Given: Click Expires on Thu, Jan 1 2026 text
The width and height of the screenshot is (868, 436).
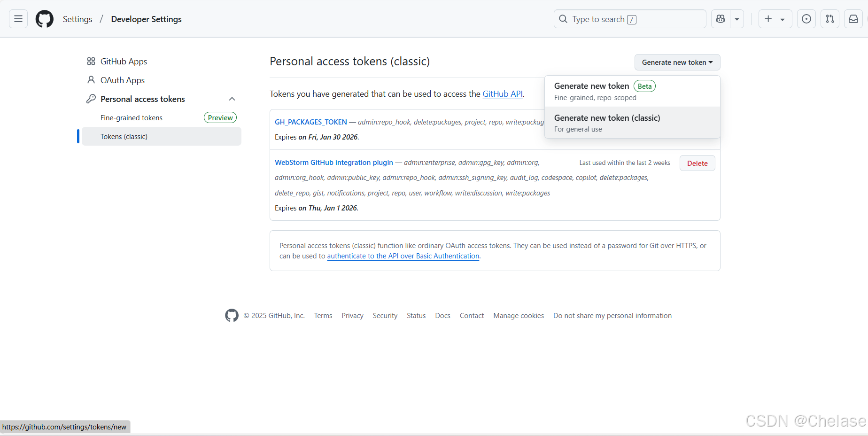Looking at the screenshot, I should click(317, 208).
